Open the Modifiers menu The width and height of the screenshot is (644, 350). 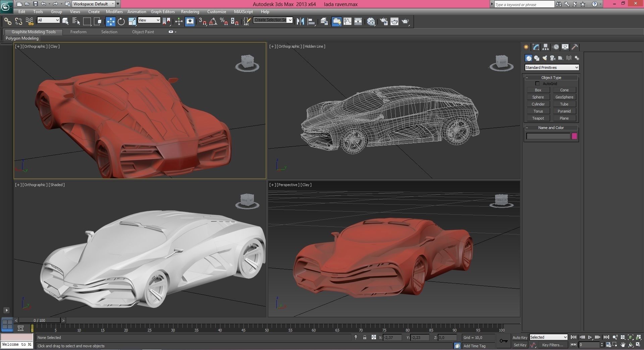(114, 11)
